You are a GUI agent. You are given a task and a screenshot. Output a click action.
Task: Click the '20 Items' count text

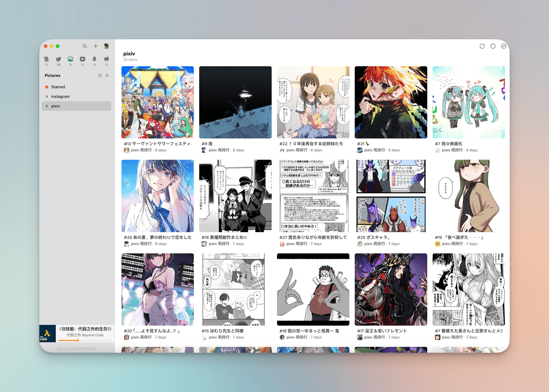(x=130, y=60)
